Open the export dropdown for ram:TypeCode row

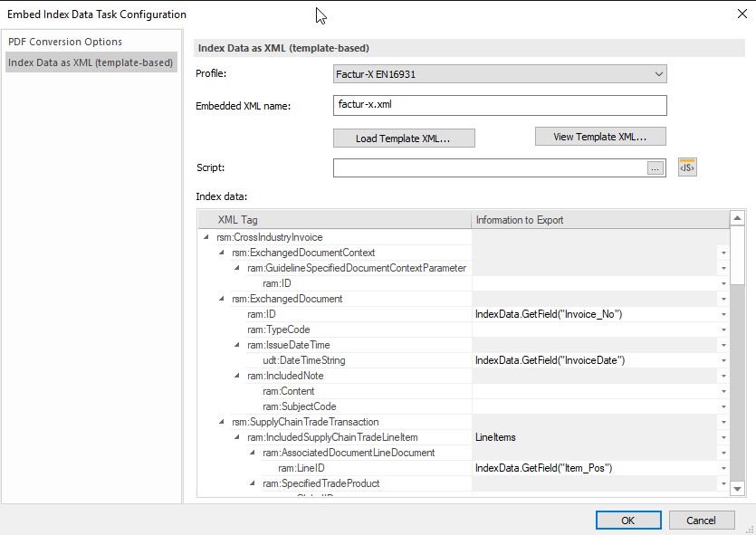tap(723, 329)
